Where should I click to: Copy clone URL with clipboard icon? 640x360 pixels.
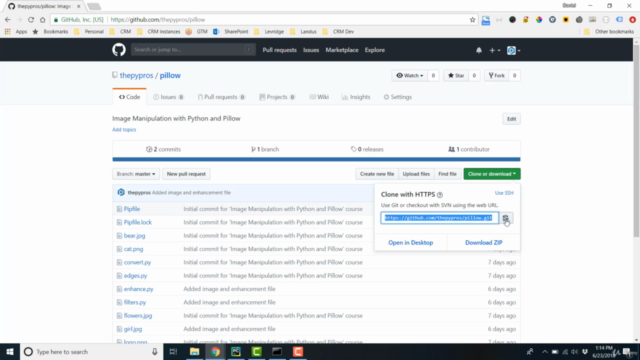(x=505, y=218)
